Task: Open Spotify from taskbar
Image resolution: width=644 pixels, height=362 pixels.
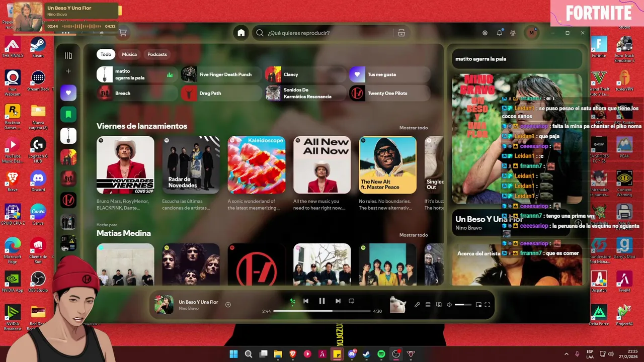Action: 381,354
